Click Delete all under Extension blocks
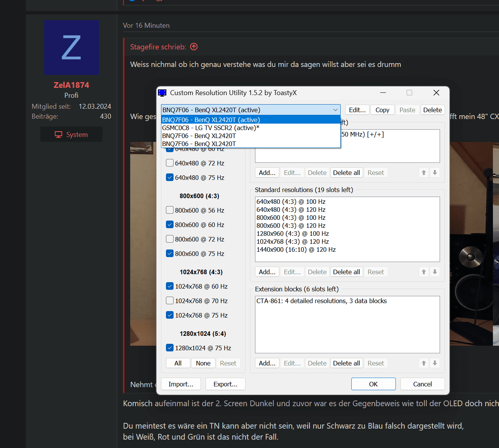 click(346, 363)
